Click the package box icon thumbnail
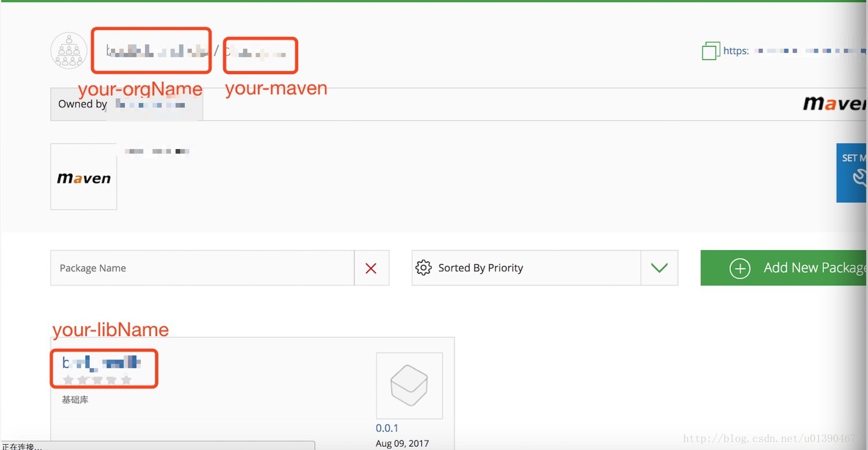Viewport: 868px width, 450px height. (x=409, y=386)
